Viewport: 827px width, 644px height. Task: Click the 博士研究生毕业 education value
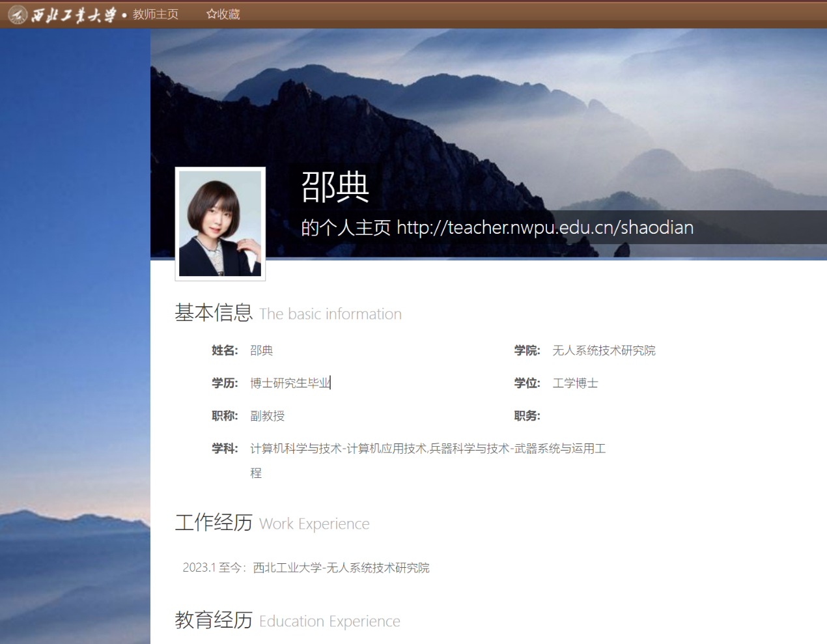[290, 383]
